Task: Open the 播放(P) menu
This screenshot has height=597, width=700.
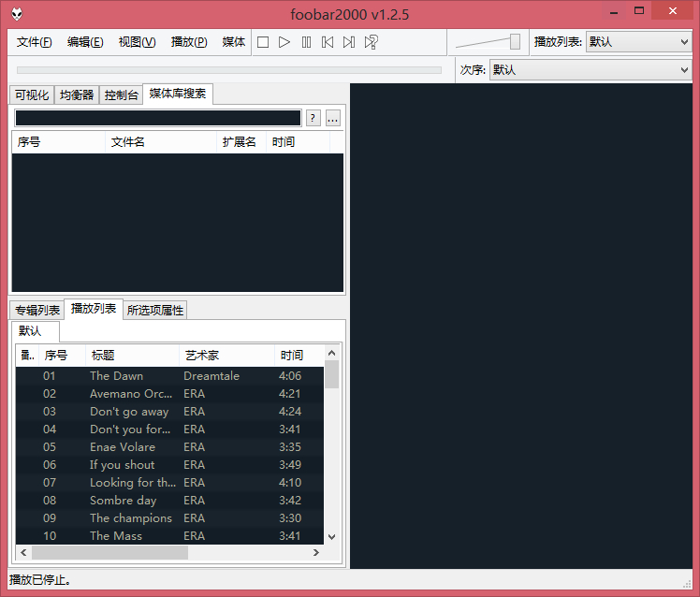Action: [x=189, y=42]
